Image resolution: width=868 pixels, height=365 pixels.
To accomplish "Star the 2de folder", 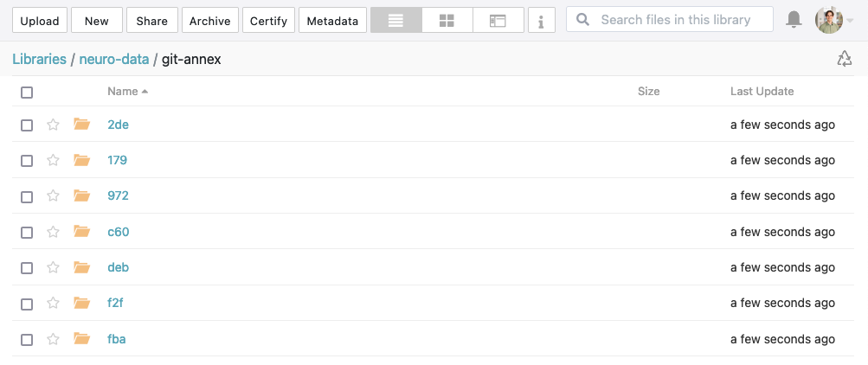I will 53,125.
